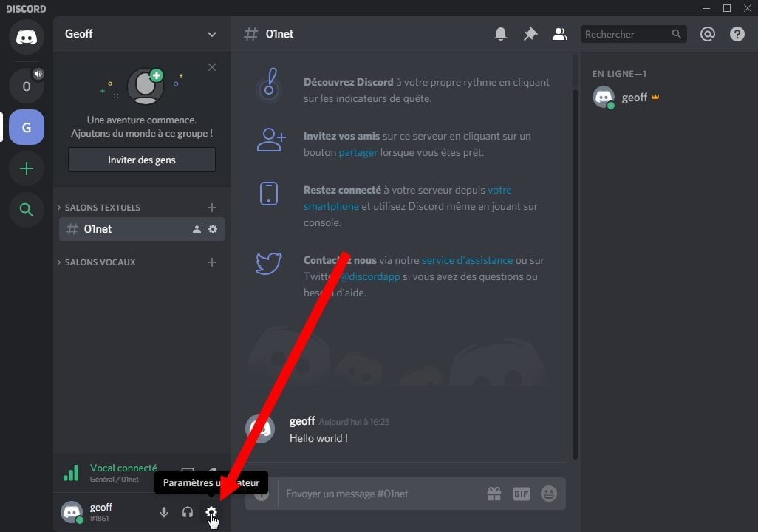Maximize the Discord window
The image size is (758, 532).
[726, 8]
